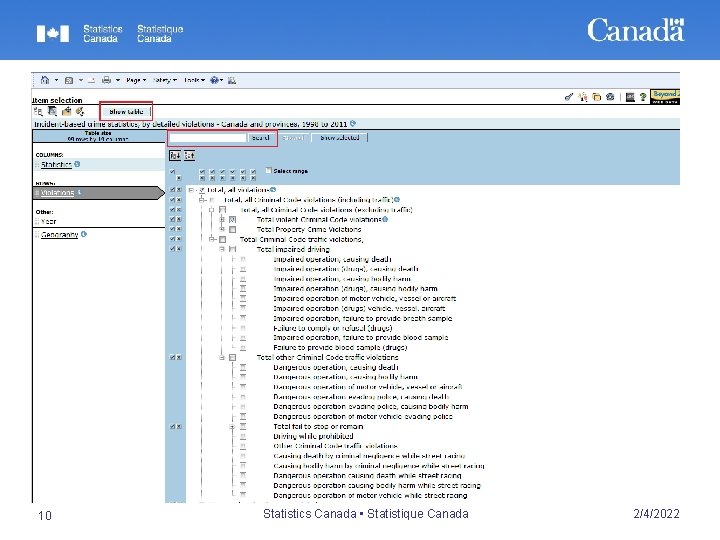Click the last icon in browser command bar
The width and height of the screenshot is (720, 540).
click(232, 80)
